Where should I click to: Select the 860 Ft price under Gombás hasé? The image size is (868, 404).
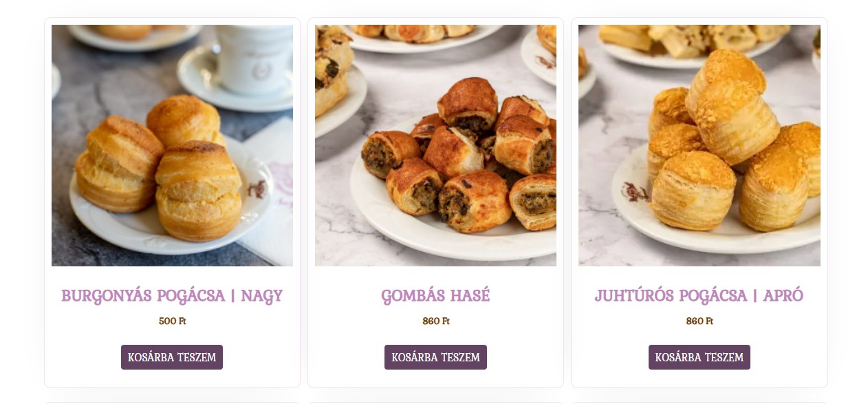click(435, 321)
